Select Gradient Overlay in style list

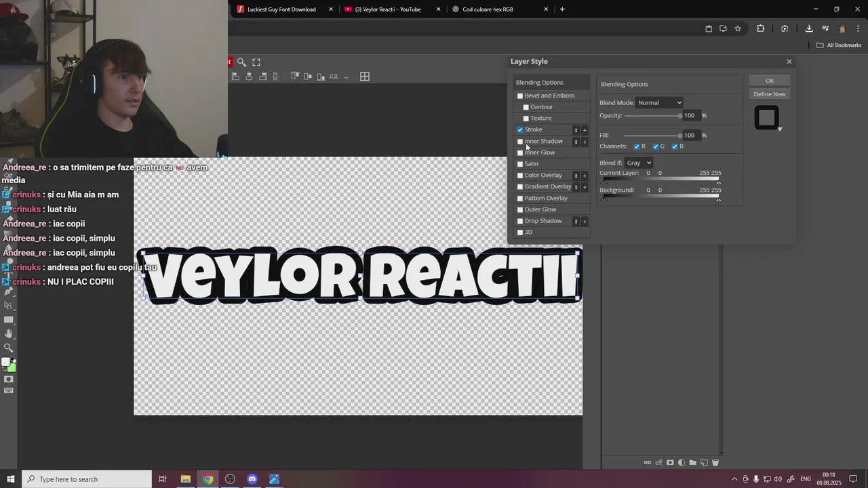tap(548, 186)
